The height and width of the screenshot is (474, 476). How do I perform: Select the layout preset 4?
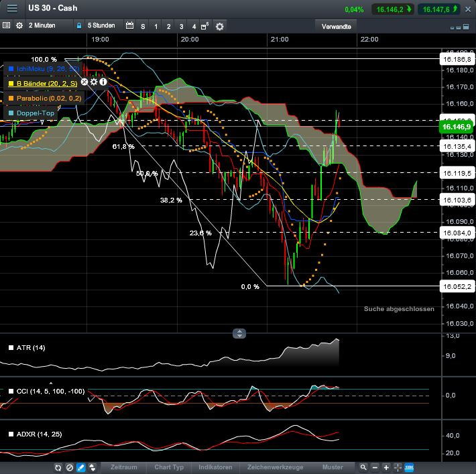pos(194,27)
